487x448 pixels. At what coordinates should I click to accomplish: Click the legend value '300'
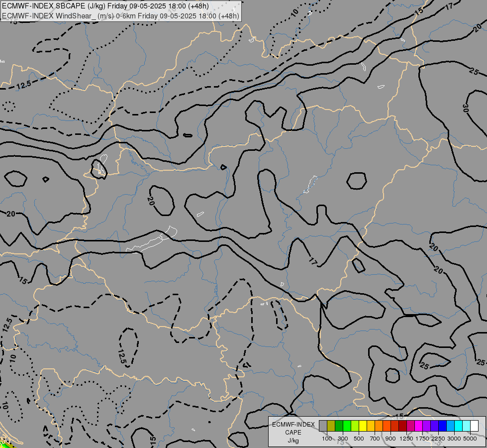pos(343,439)
